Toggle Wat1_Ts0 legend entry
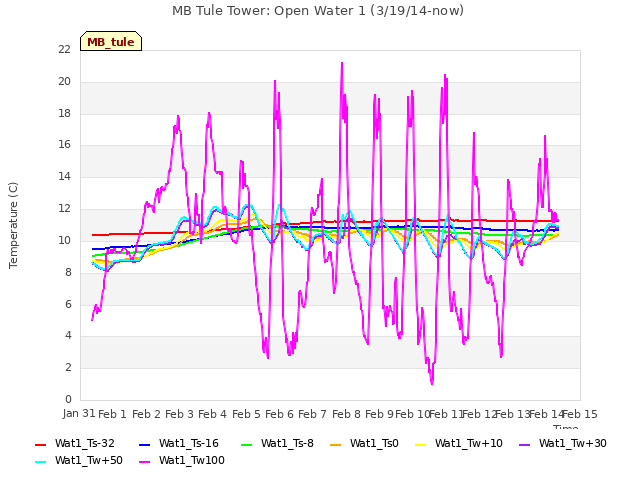Image resolution: width=640 pixels, height=480 pixels. 364,444
